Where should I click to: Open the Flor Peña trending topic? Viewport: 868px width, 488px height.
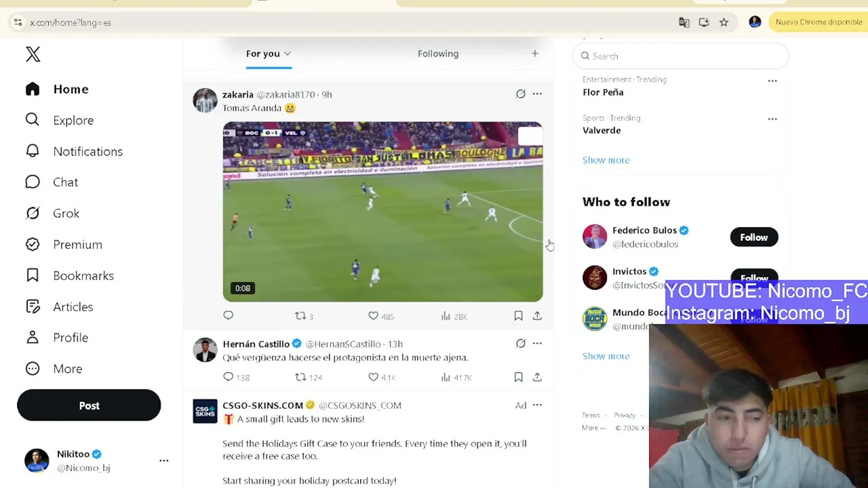[x=603, y=92]
